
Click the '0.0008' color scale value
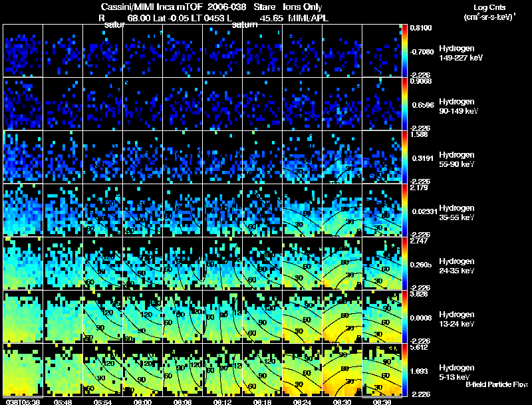[x=421, y=318]
